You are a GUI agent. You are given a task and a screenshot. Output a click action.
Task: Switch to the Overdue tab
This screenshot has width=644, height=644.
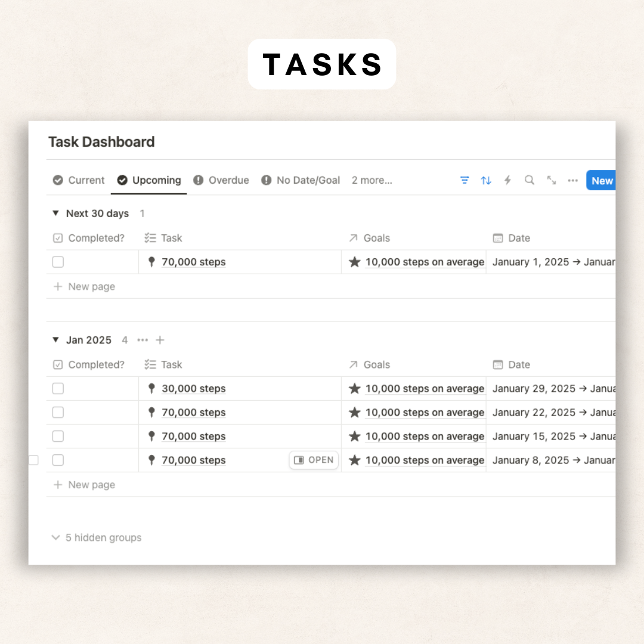221,180
